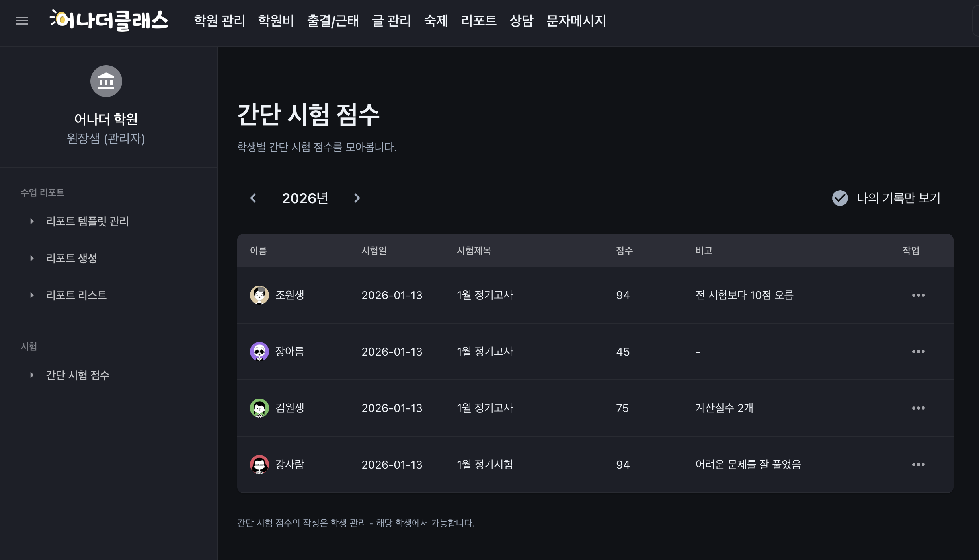
Task: Open the more-actions dots for 김원생
Action: (918, 408)
